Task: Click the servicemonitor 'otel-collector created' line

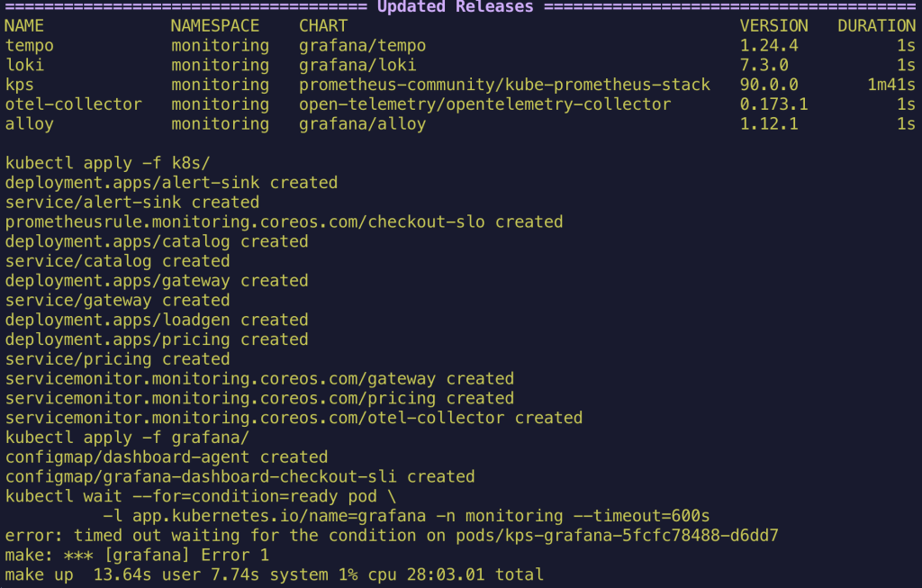Action: pyautogui.click(x=294, y=418)
